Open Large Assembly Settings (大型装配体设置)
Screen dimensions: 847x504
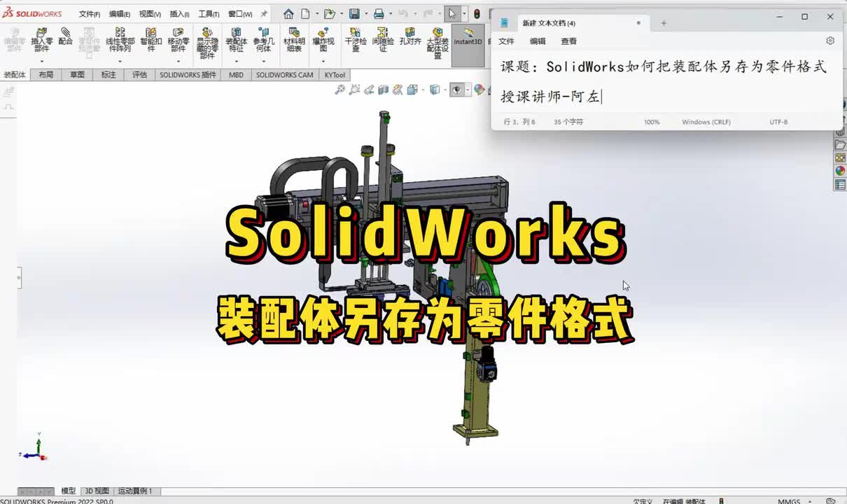pyautogui.click(x=437, y=43)
